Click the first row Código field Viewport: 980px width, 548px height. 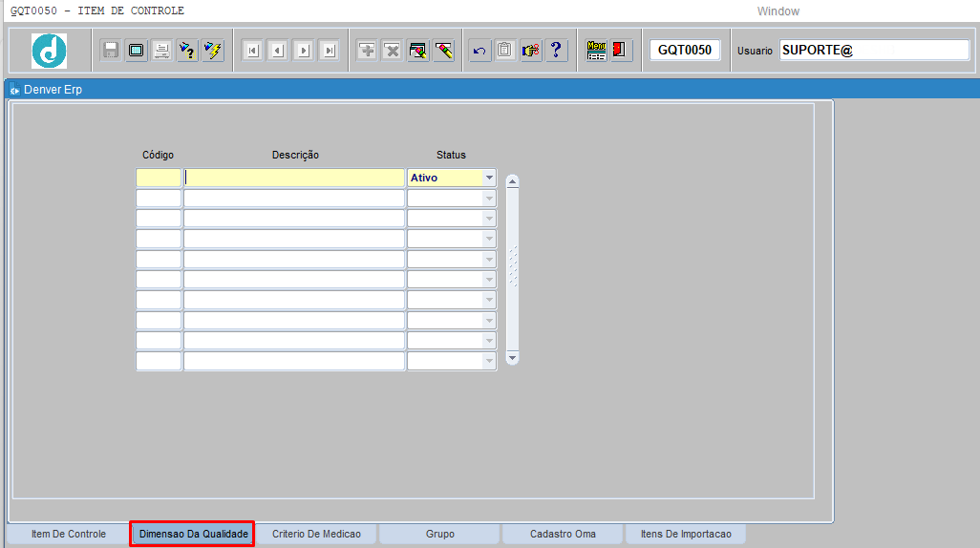click(159, 178)
